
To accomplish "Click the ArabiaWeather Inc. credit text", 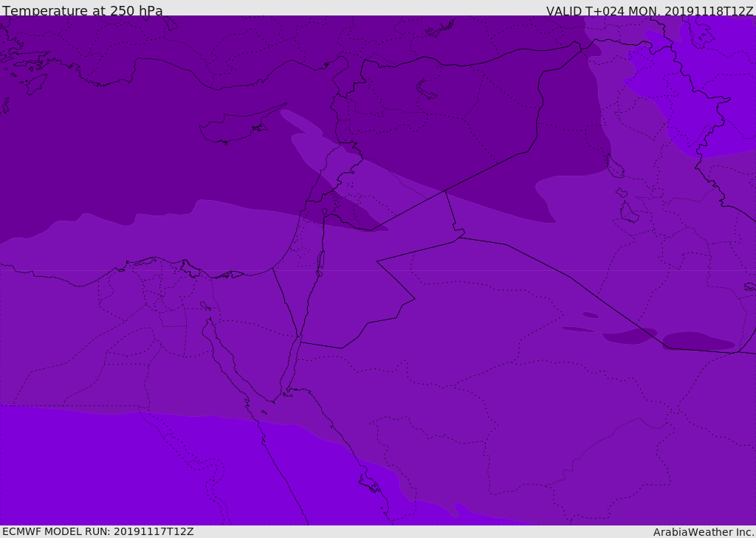I will [x=703, y=531].
